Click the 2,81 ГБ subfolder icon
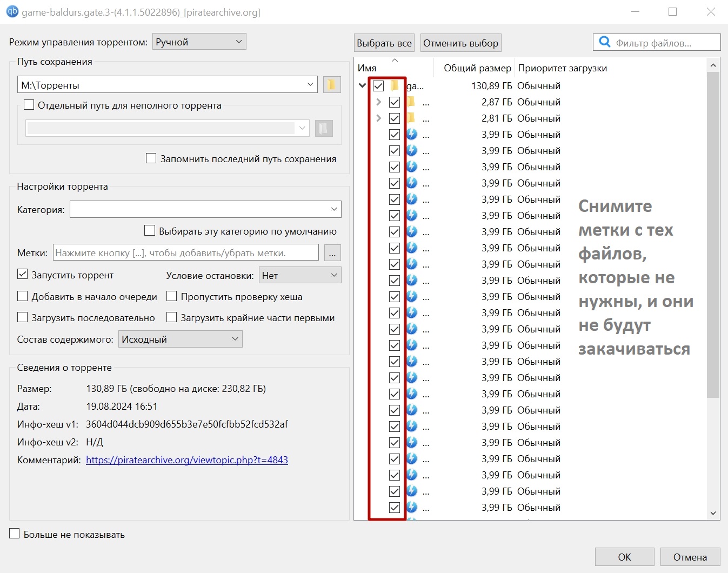The width and height of the screenshot is (728, 573). (x=411, y=118)
